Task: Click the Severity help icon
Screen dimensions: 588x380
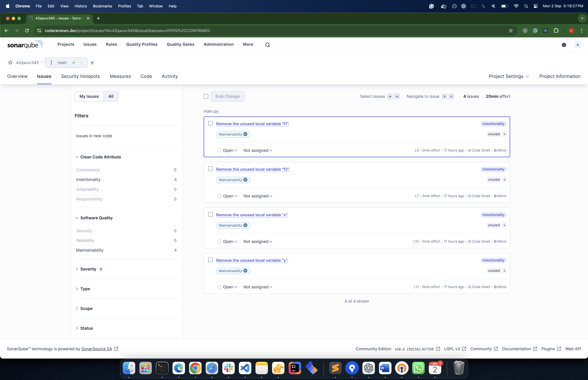Action: (x=101, y=269)
